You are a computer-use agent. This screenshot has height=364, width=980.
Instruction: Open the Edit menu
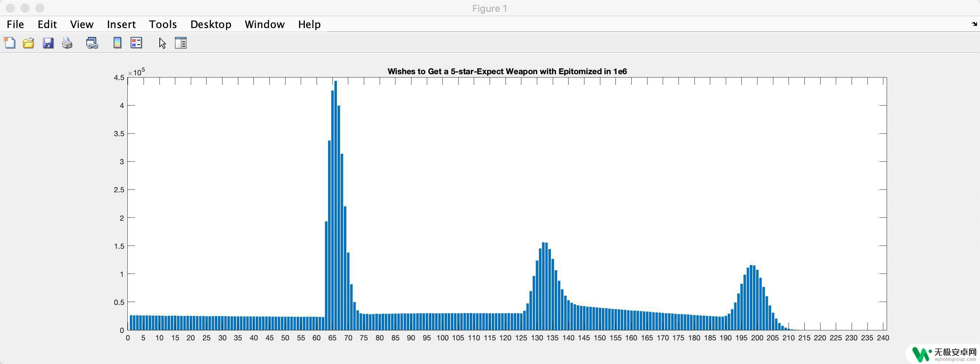click(x=47, y=24)
